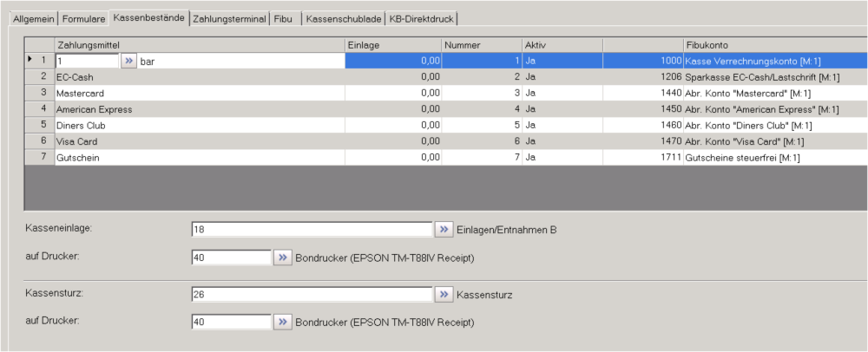The width and height of the screenshot is (868, 352).
Task: Click the Zahlungsmittel column header
Action: coord(198,44)
